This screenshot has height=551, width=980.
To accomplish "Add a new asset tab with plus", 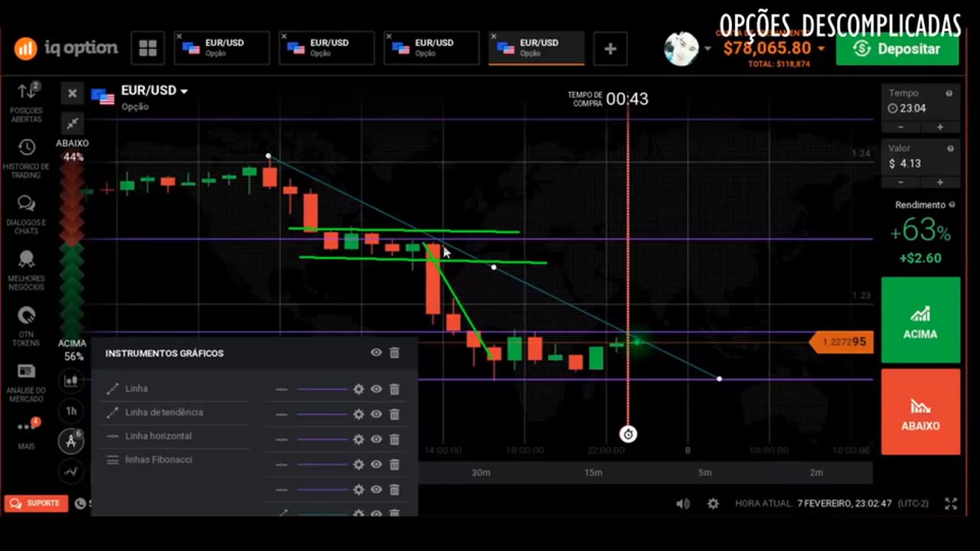I will tap(610, 49).
